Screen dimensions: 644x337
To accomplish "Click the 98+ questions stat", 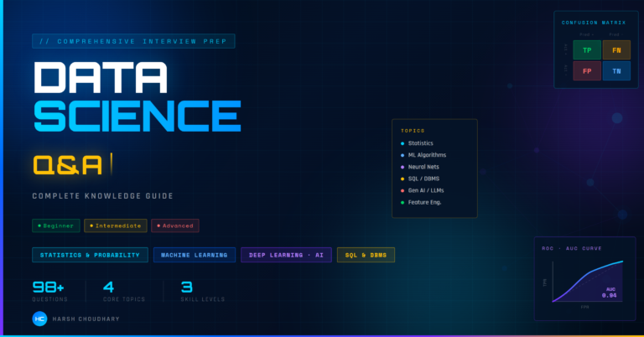I will (x=49, y=292).
